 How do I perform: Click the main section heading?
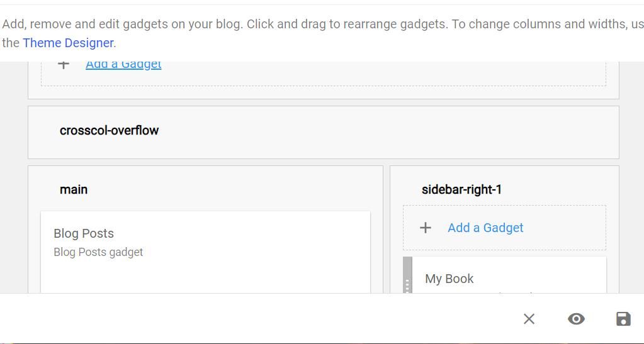[74, 189]
